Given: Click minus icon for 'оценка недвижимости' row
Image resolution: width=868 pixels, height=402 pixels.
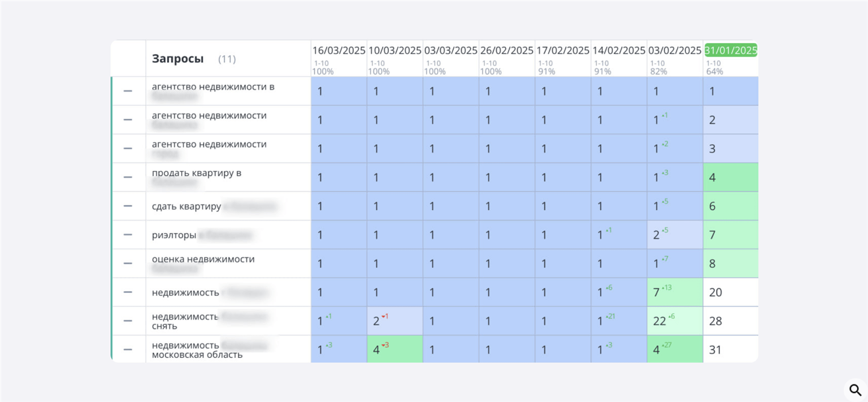Looking at the screenshot, I should pyautogui.click(x=128, y=263).
